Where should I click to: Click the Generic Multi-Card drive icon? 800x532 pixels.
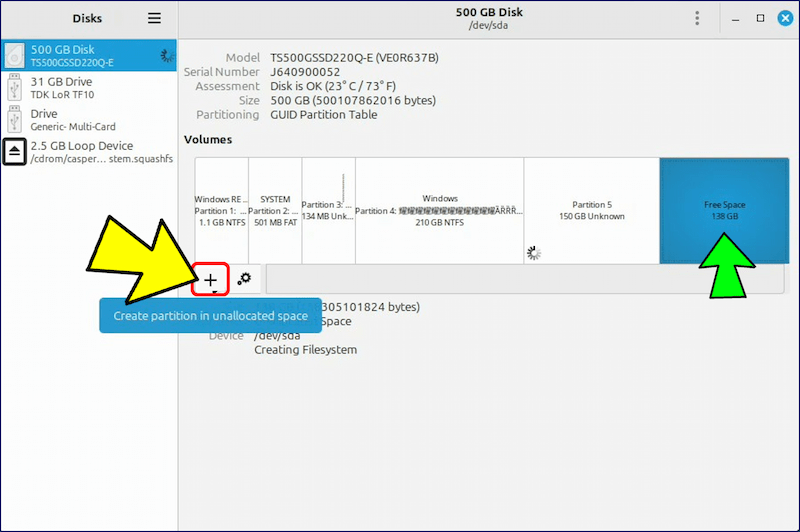pyautogui.click(x=15, y=120)
